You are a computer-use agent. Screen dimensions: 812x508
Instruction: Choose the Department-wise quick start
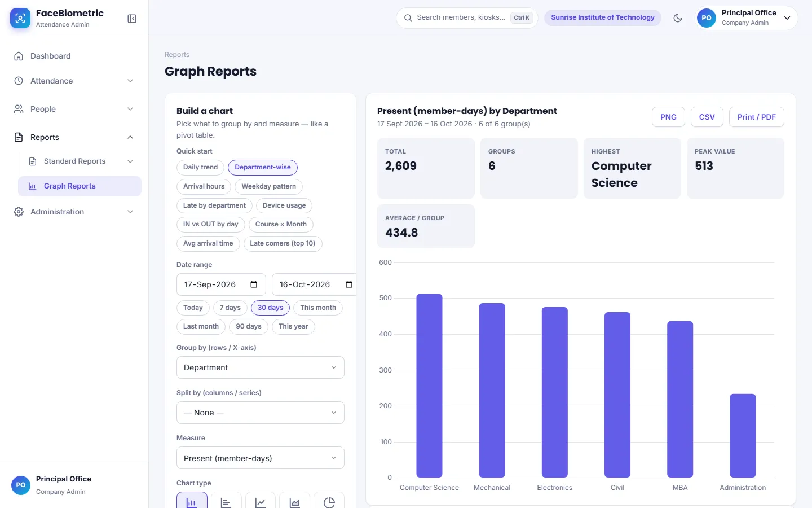[x=263, y=167]
